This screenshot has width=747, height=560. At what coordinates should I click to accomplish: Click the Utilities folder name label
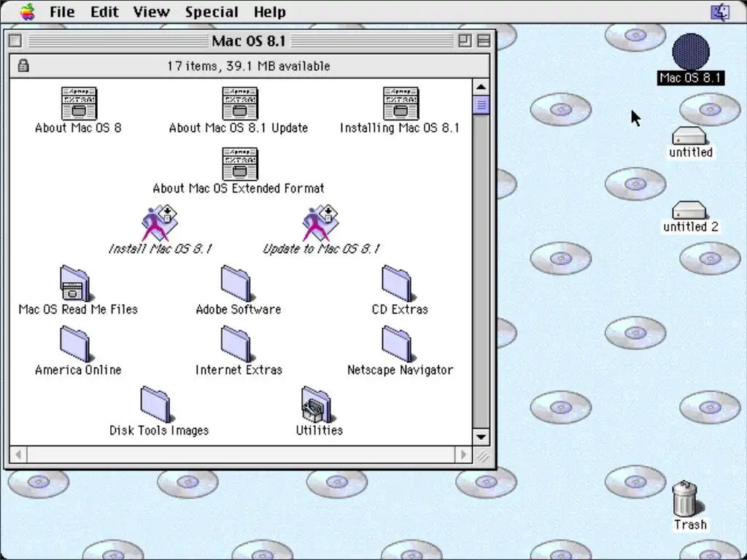click(320, 430)
